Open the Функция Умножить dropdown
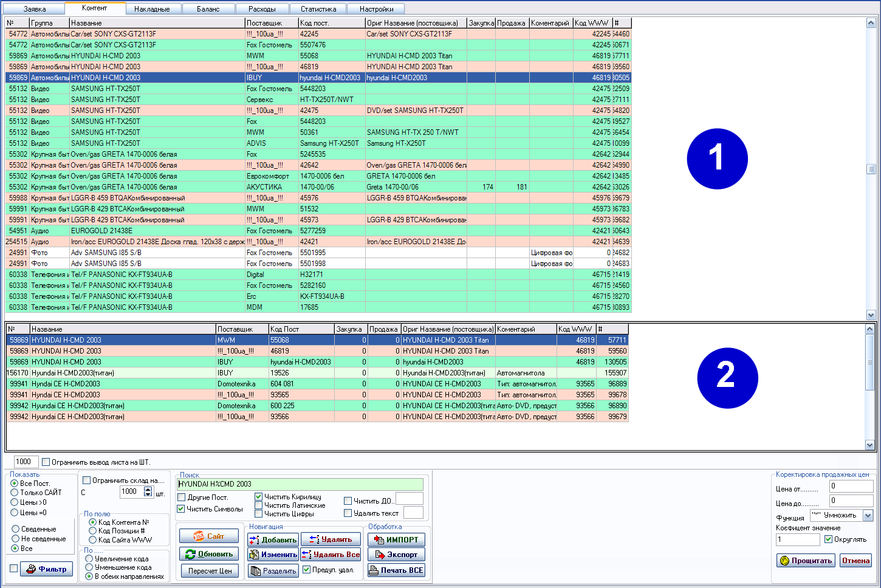881x588 pixels. coord(868,516)
